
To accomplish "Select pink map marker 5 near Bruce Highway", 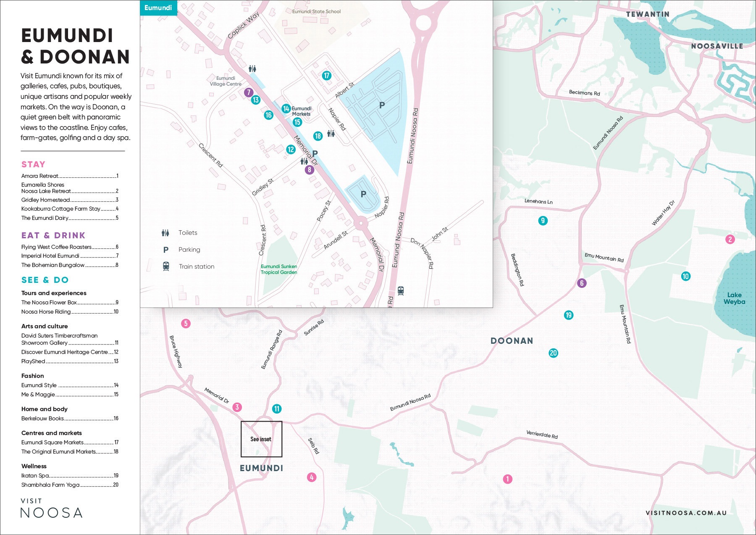I will [186, 324].
